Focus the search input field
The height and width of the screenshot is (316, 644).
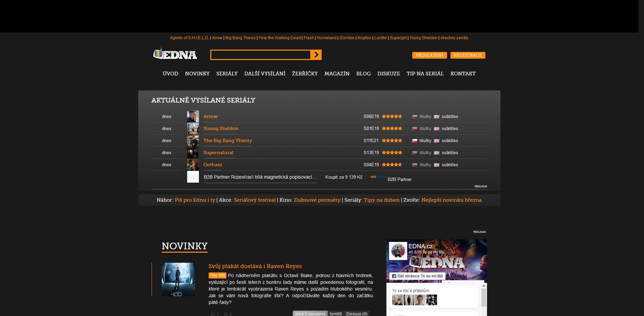[x=261, y=55]
